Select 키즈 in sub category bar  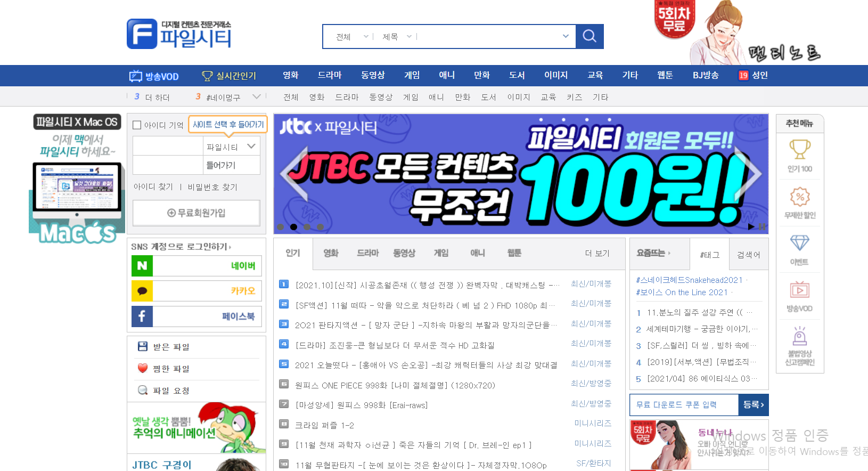(x=574, y=97)
